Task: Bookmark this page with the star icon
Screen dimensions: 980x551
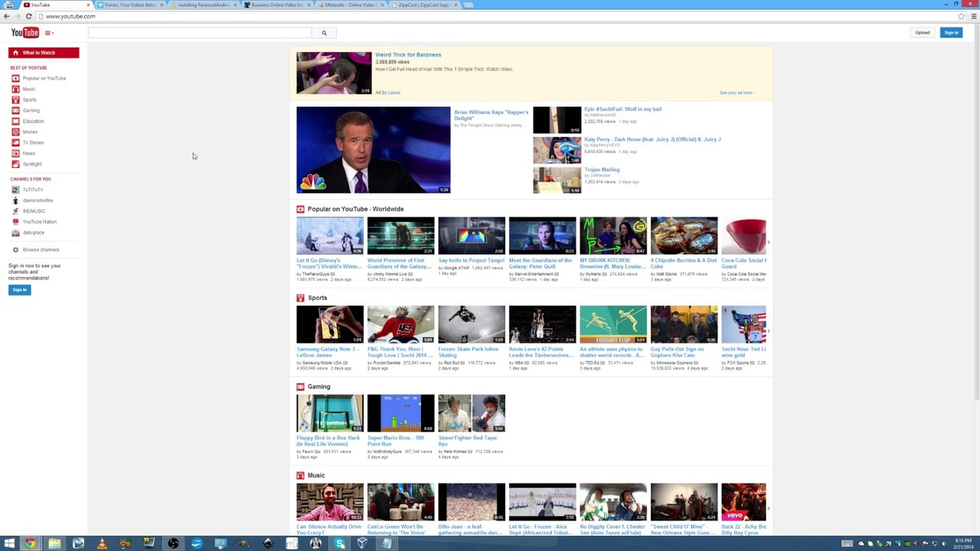Action: click(961, 16)
